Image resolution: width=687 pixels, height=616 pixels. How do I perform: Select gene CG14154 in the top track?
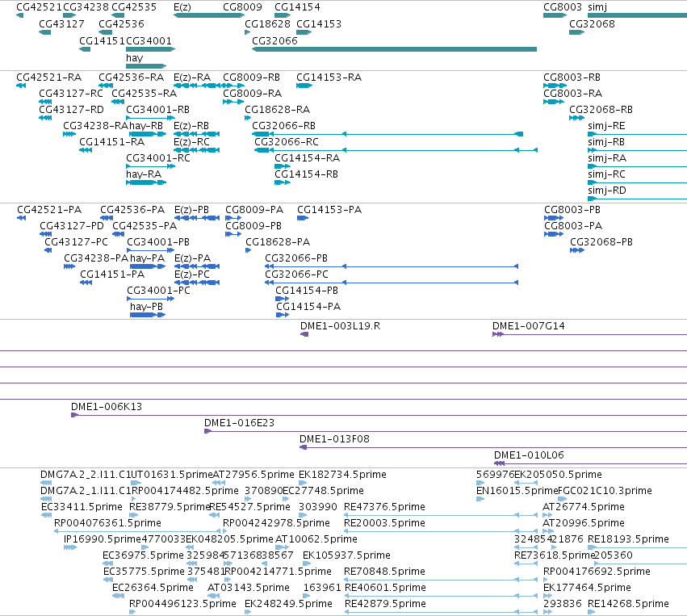point(283,15)
